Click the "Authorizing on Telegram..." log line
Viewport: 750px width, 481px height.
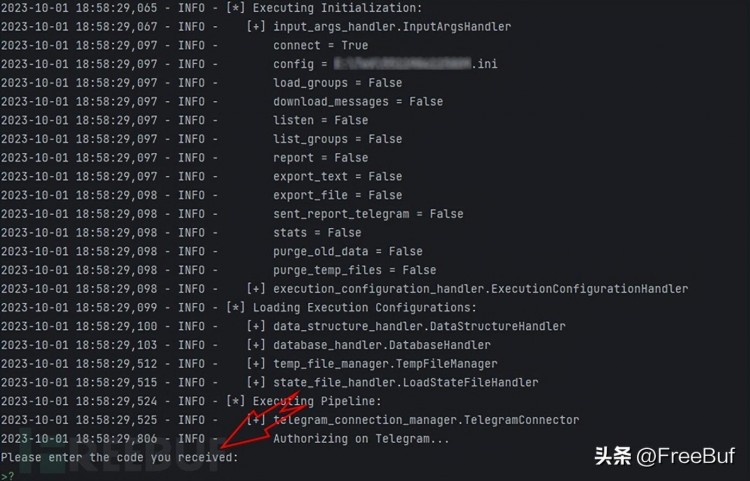pos(361,438)
